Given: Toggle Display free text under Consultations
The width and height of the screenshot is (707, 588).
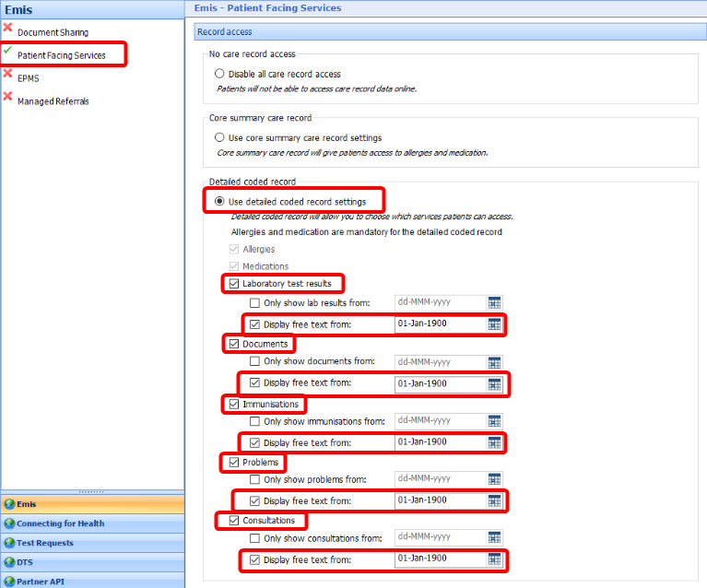Looking at the screenshot, I should click(x=254, y=559).
